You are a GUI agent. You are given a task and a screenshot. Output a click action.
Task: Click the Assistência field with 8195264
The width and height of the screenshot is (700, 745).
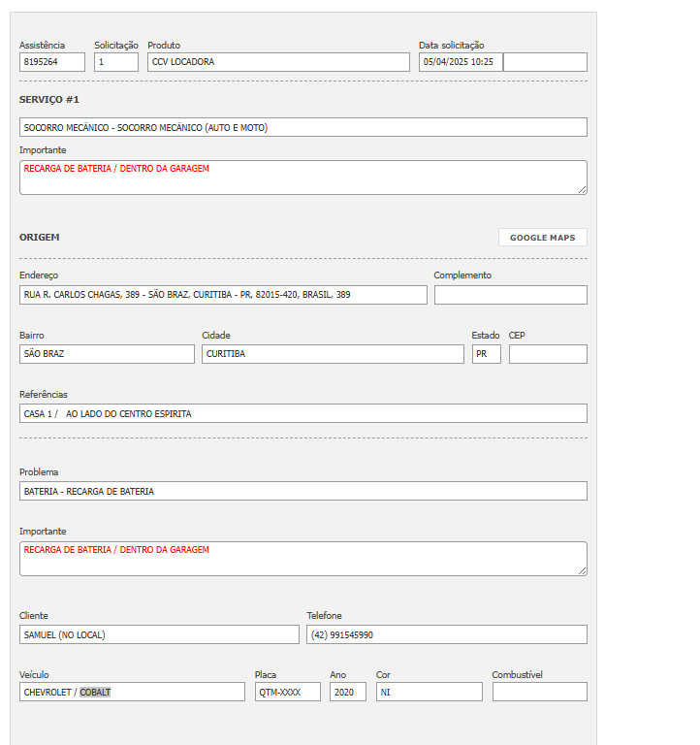[x=52, y=62]
